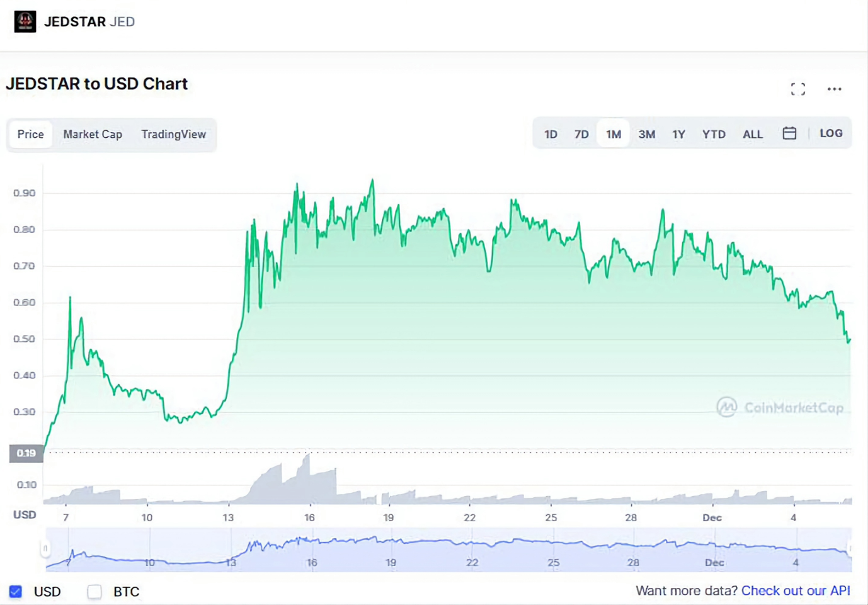Open the Check out our API link
Screen dimensions: 868x605
(796, 591)
